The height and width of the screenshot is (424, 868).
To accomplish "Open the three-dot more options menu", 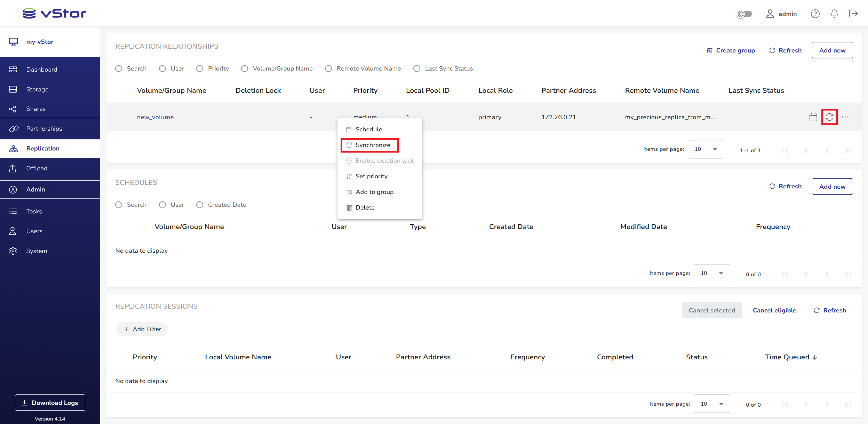I will [x=845, y=117].
